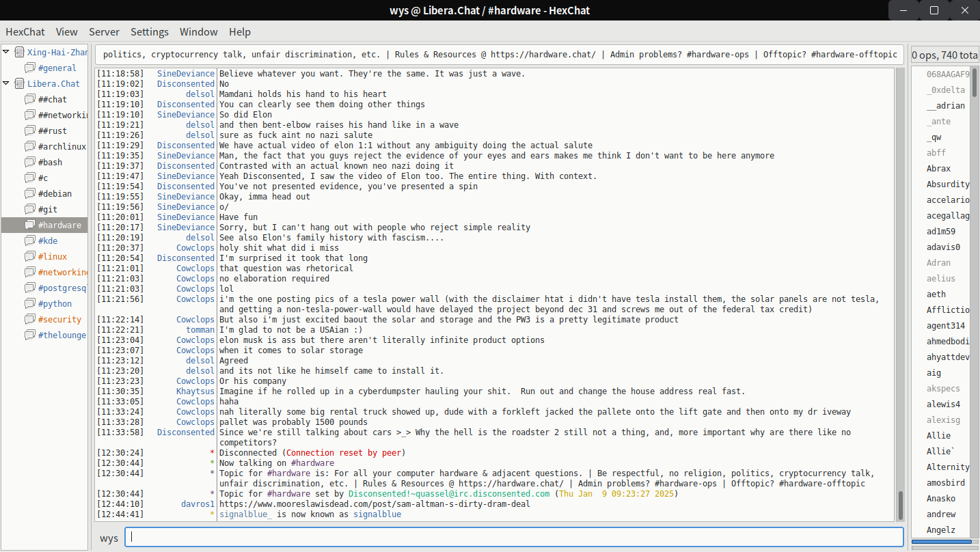The width and height of the screenshot is (980, 552).
Task: Select the #debian channel in tree
Action: [55, 193]
